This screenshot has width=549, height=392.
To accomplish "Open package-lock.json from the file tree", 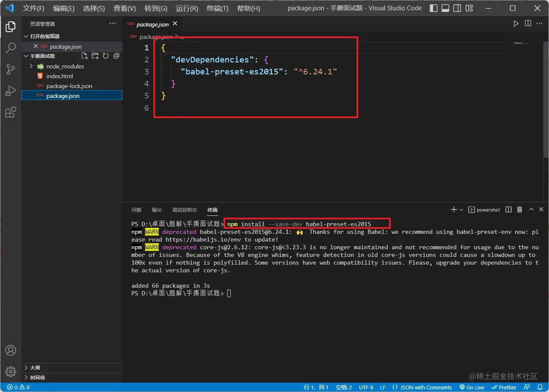I will [x=72, y=86].
